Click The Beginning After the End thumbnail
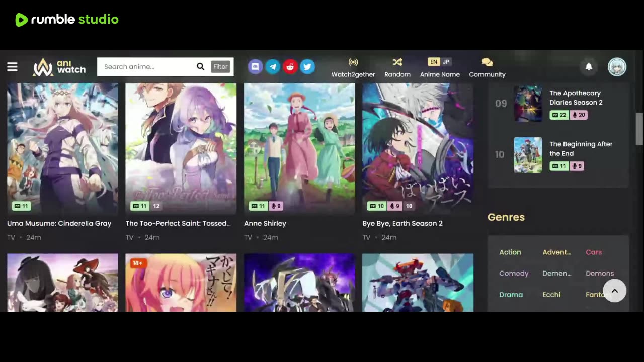This screenshot has height=362, width=644. coord(528,155)
